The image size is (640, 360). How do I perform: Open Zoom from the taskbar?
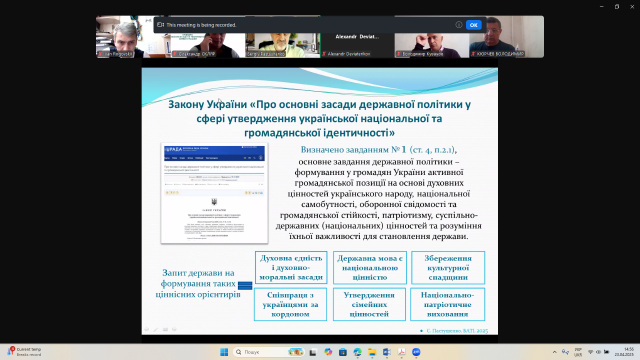(x=416, y=352)
